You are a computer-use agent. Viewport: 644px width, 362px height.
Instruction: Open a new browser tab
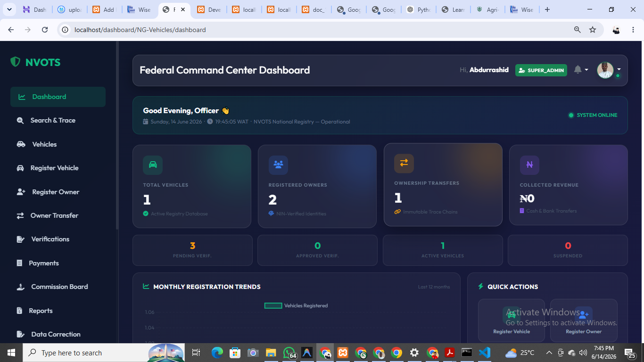[547, 9]
